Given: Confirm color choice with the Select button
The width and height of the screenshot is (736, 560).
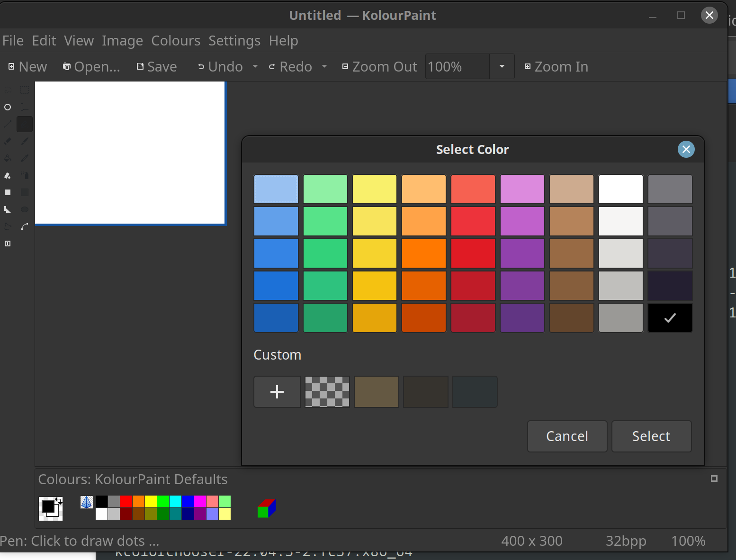Looking at the screenshot, I should [651, 436].
